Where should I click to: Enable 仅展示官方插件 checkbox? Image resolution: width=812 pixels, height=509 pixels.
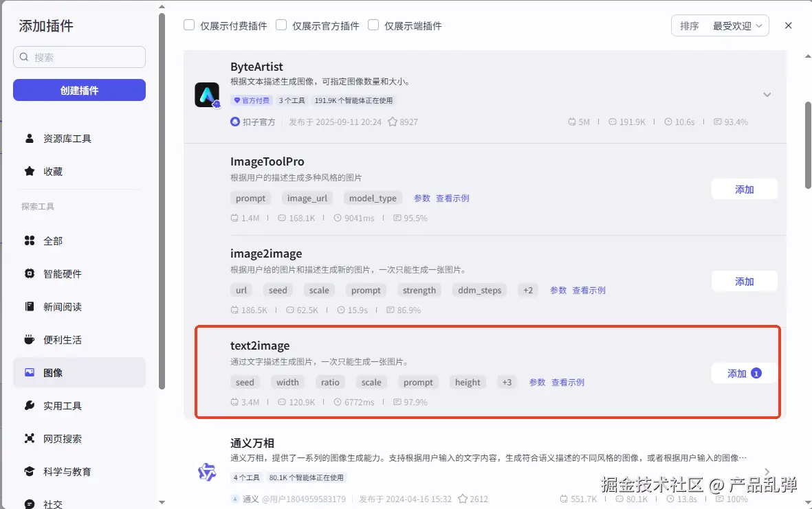click(281, 25)
